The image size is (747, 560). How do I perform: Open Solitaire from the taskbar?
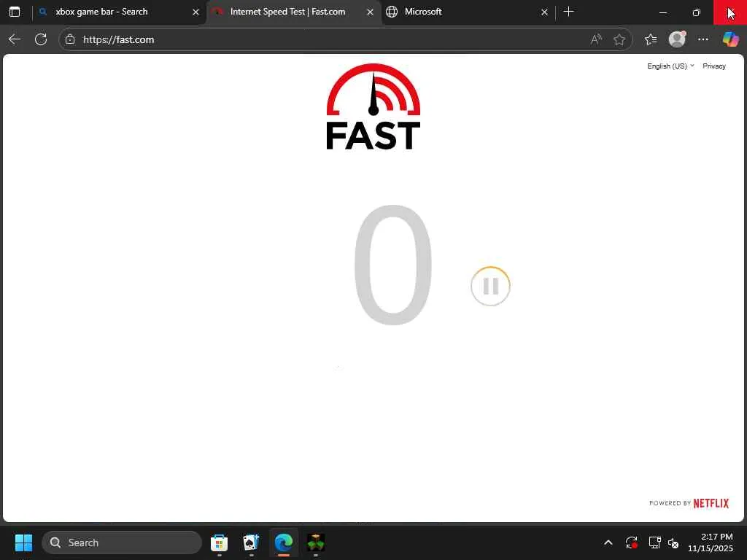(251, 542)
